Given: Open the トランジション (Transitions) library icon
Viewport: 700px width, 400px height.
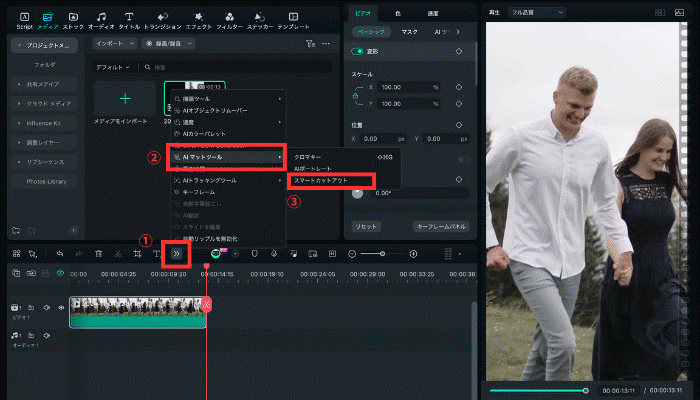Looking at the screenshot, I should (162, 17).
